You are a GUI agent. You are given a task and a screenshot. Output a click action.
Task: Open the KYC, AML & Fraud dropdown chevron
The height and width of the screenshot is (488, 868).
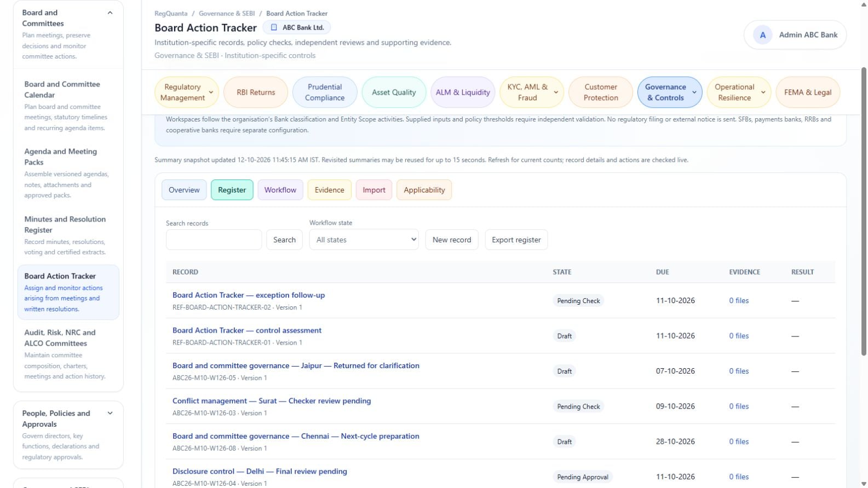(x=556, y=92)
